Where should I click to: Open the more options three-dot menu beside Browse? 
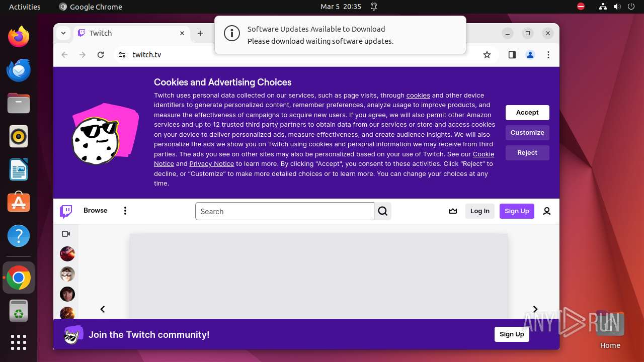pos(125,211)
